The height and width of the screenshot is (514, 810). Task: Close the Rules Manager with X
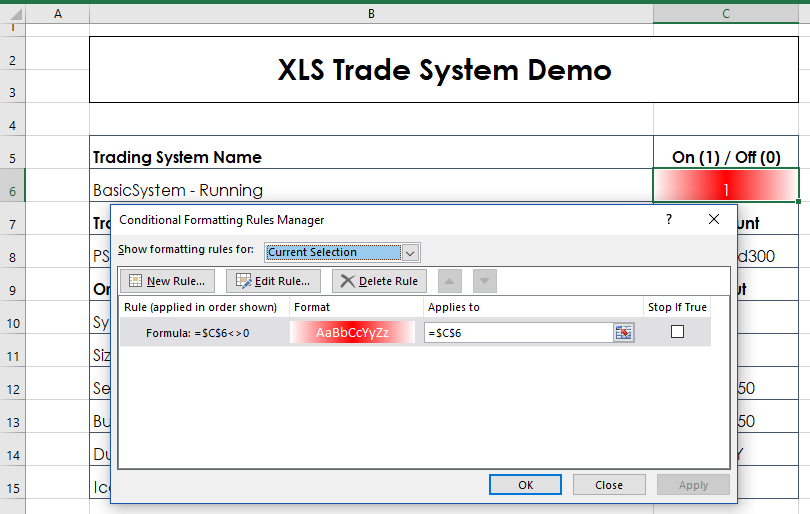point(714,220)
